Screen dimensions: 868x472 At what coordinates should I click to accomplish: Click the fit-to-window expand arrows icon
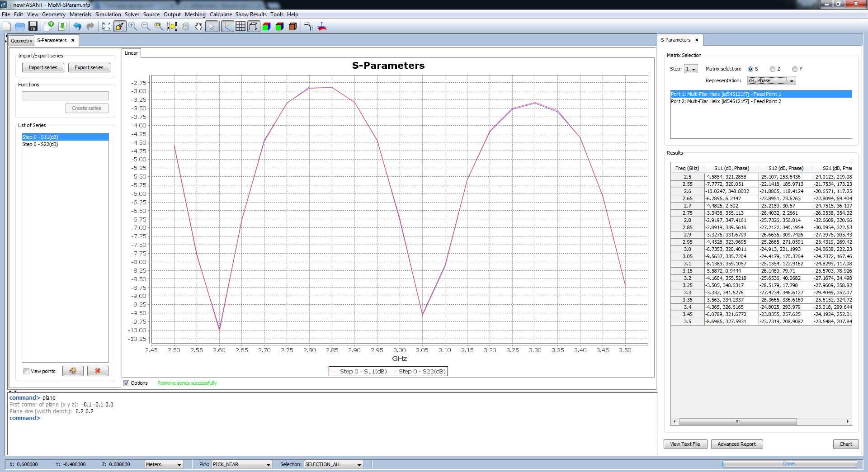click(106, 26)
